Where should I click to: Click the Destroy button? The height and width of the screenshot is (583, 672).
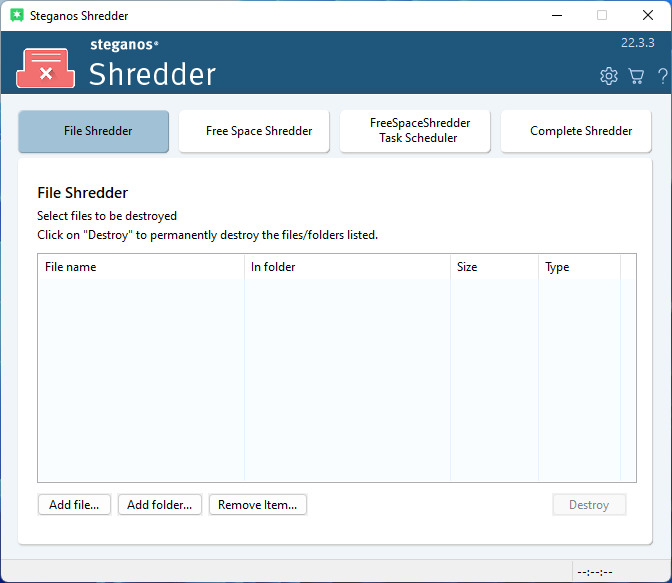[589, 505]
